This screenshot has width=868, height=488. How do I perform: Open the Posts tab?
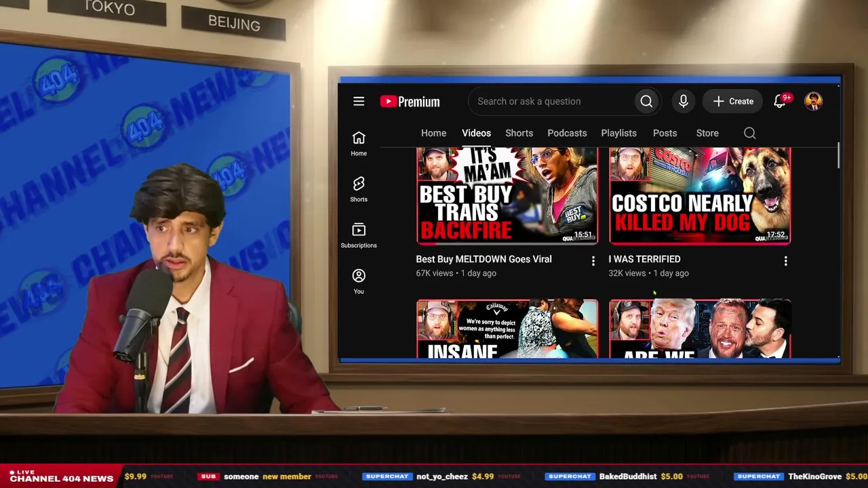(665, 134)
